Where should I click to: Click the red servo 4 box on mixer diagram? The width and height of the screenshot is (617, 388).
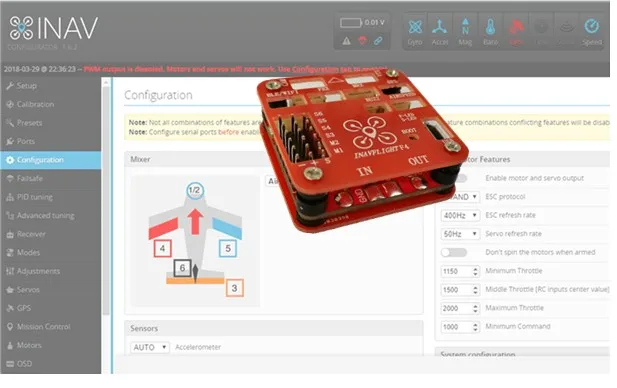(x=162, y=248)
